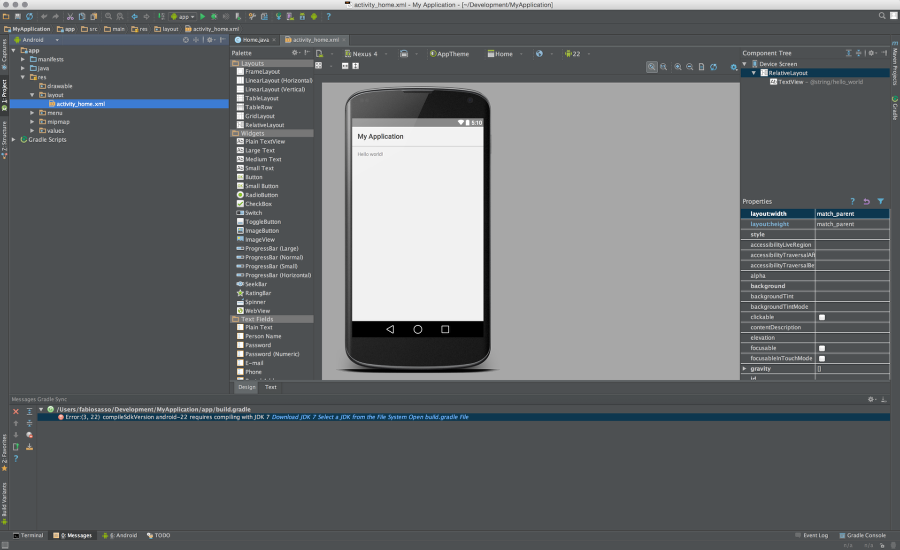Expand the manifests folder in project tree
Viewport: 900px width, 550px height.
point(23,59)
